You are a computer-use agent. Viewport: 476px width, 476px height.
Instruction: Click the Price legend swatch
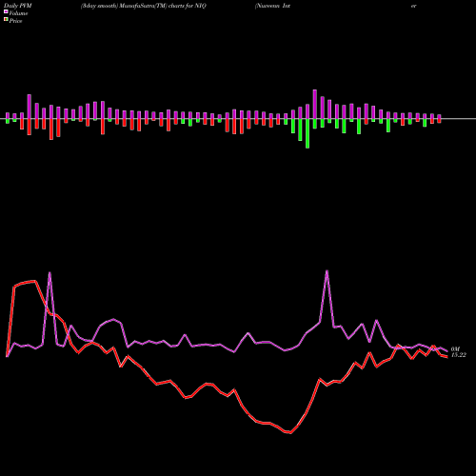point(6,20)
